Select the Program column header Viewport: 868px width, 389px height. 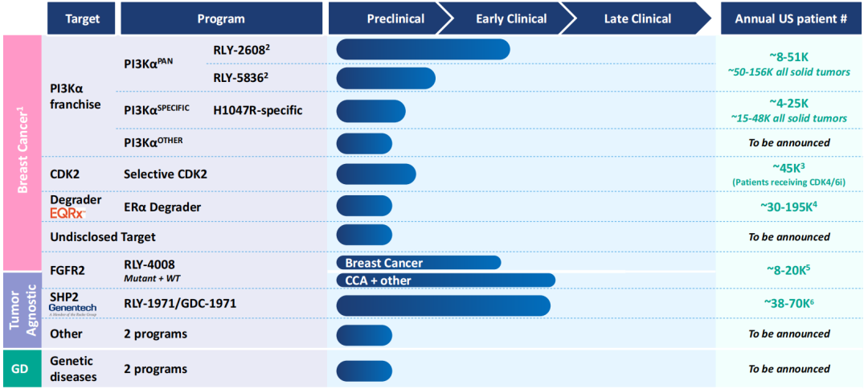click(221, 18)
